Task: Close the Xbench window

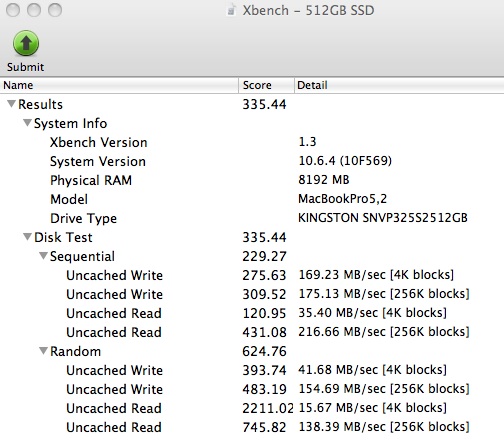Action: pos(13,10)
